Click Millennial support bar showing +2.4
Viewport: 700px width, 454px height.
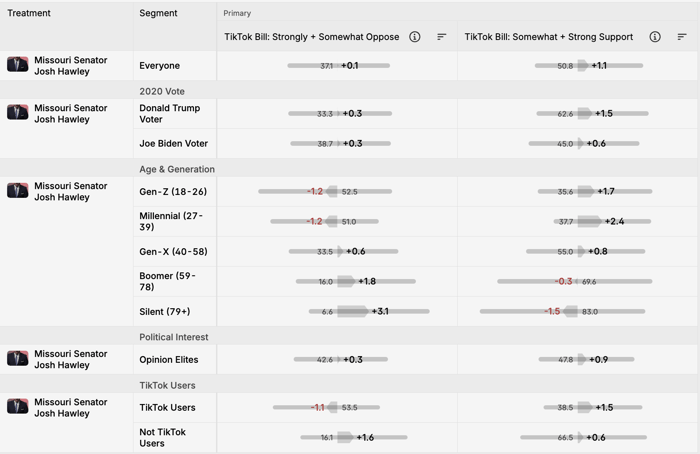602,221
